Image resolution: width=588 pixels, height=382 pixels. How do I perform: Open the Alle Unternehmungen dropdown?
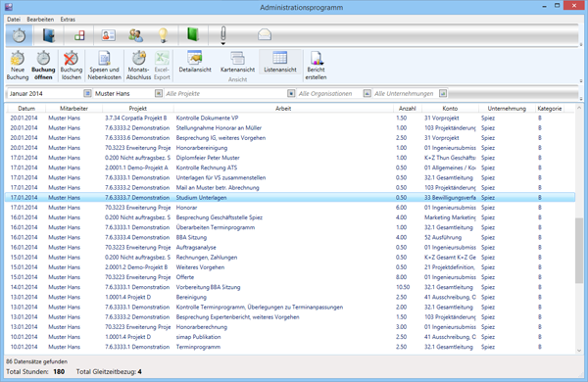pyautogui.click(x=443, y=93)
